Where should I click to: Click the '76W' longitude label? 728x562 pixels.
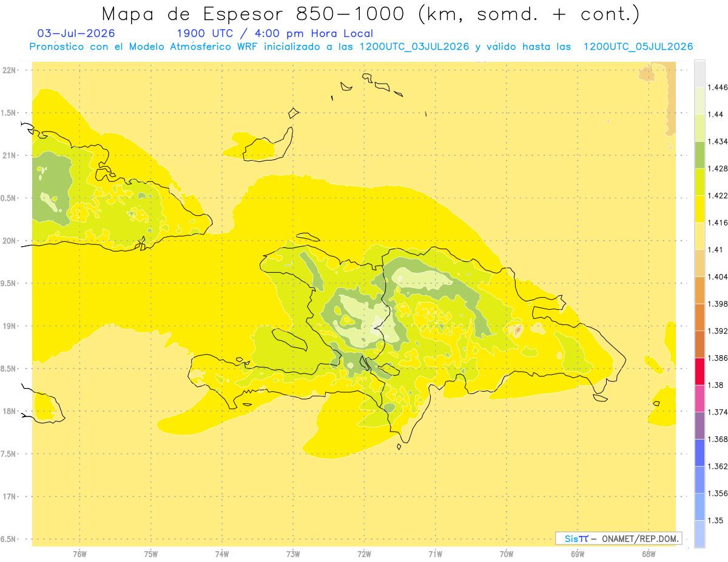79,554
